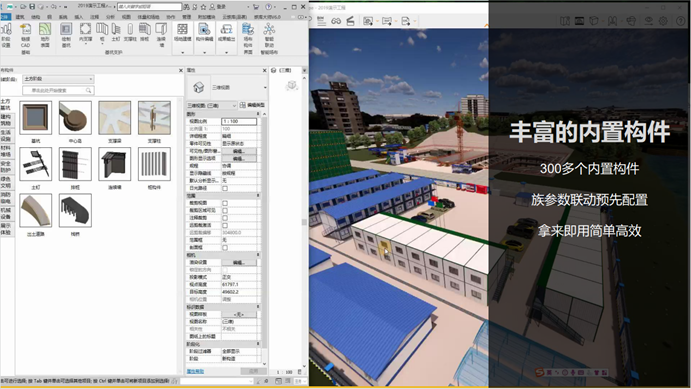Screen dimensions: 691x389
Task: Expand the 成果输出 ribbon dropdown arrow
Action: [x=227, y=52]
